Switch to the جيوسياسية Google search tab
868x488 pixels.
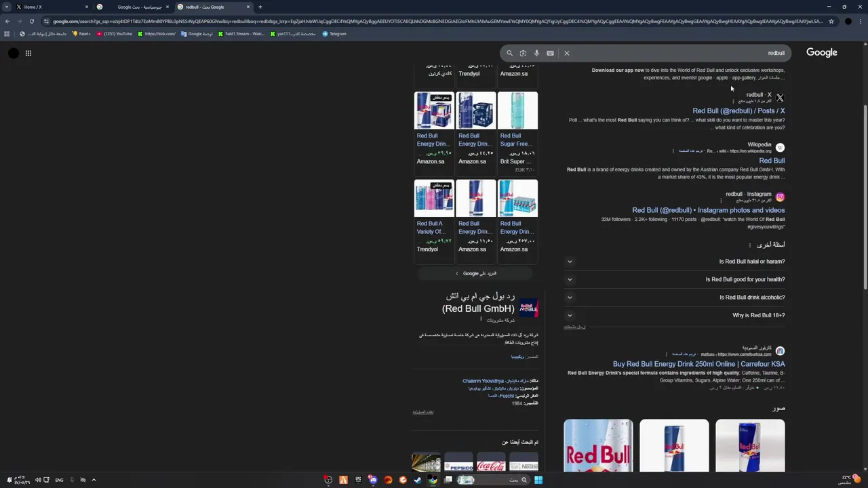[133, 7]
